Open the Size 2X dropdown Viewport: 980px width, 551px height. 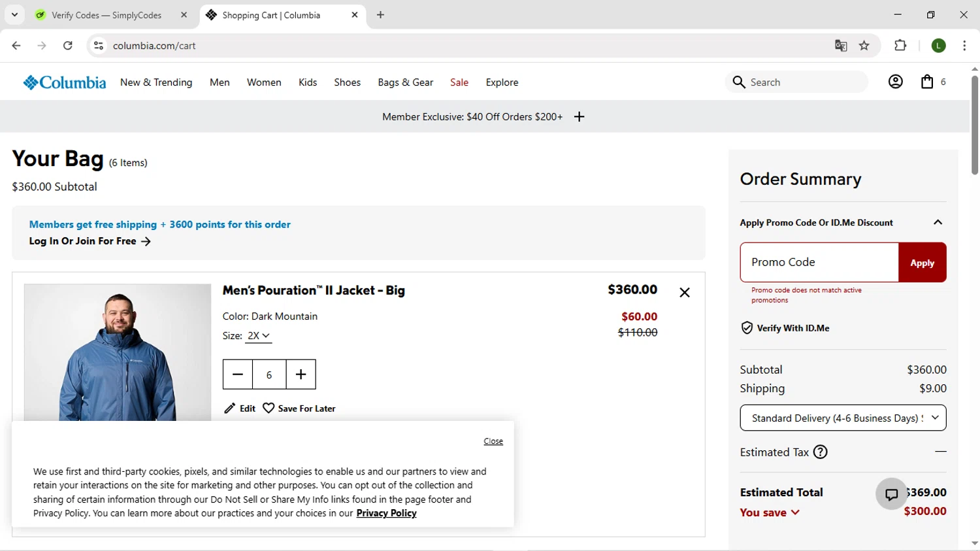[x=259, y=336]
